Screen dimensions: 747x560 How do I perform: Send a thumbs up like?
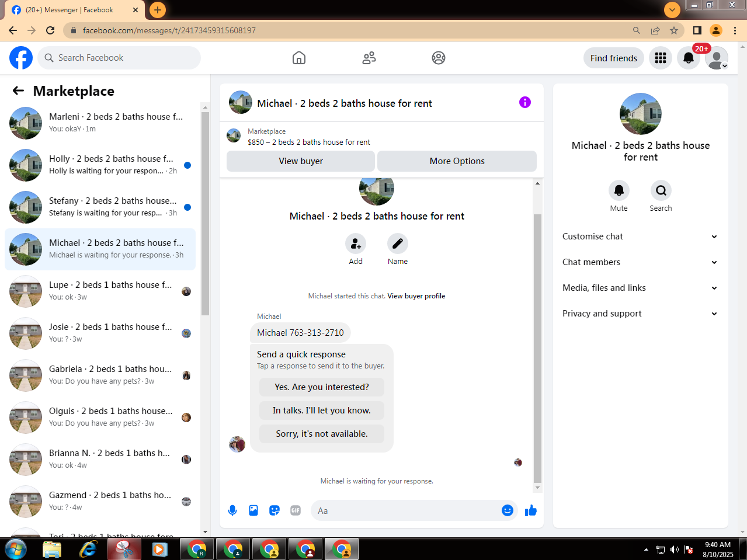point(531,510)
